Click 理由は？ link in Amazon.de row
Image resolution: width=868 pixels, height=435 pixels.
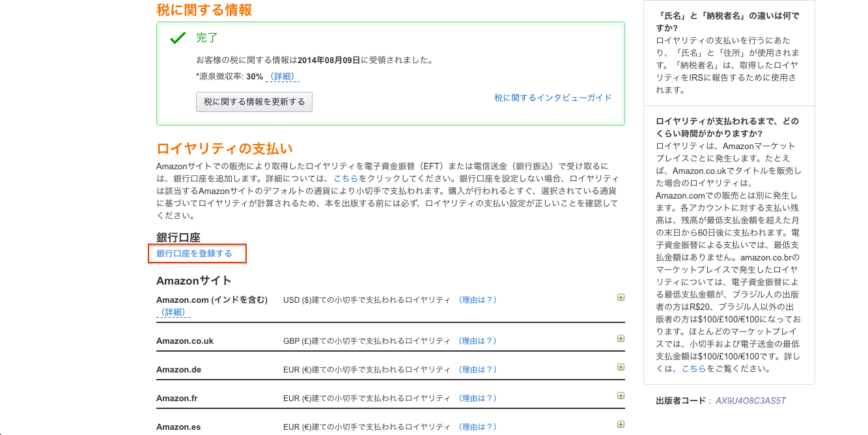(x=478, y=369)
